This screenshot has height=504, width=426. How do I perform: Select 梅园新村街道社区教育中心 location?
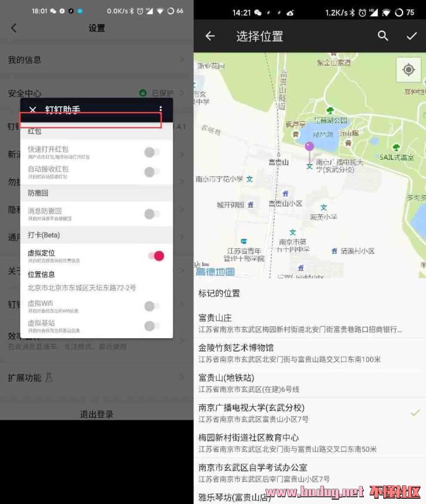click(x=310, y=443)
